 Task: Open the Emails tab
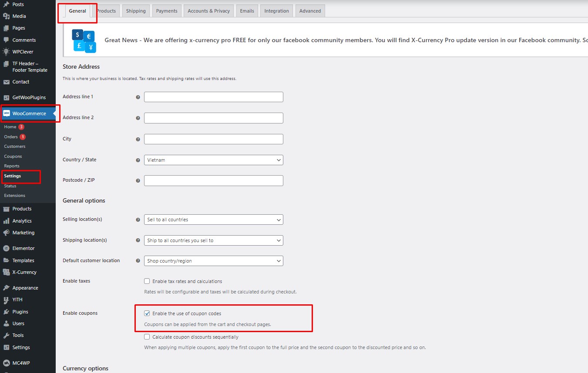coord(247,11)
